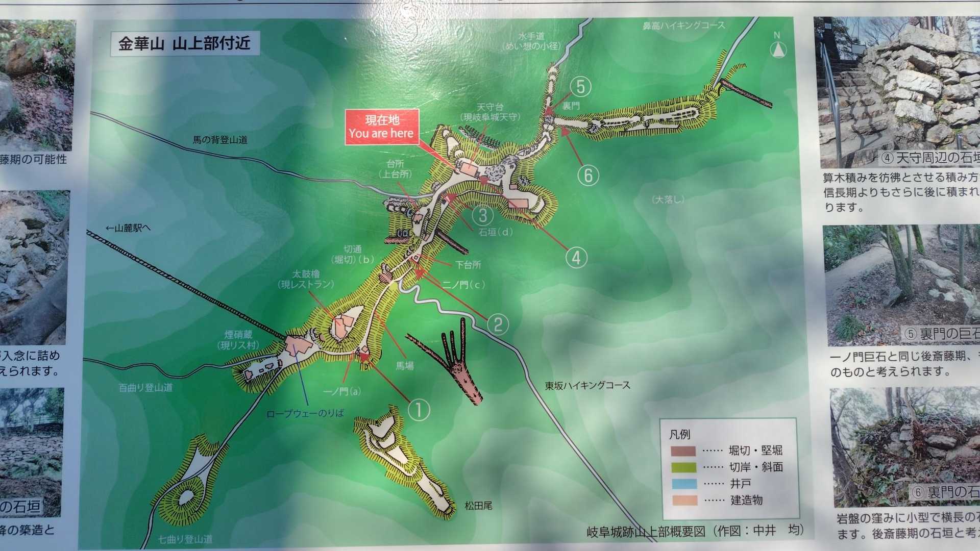
Task: Click the 金華山 山上部付近 title box
Action: [x=184, y=44]
